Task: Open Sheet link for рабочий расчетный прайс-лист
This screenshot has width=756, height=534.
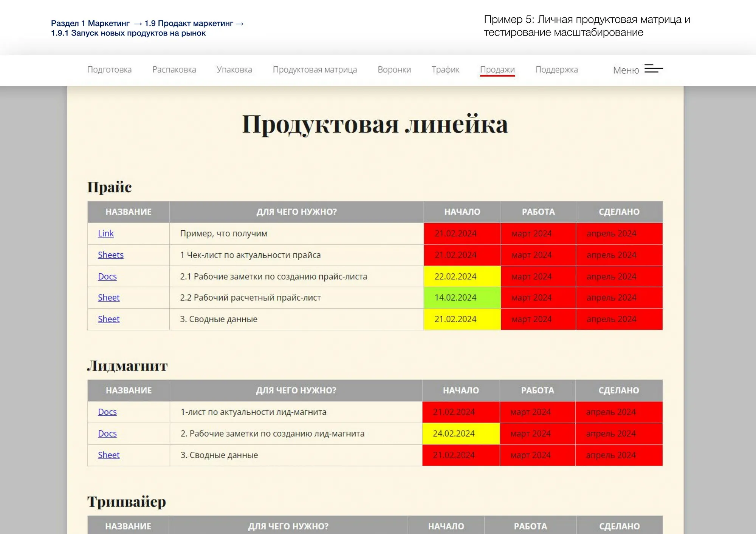Action: [109, 298]
